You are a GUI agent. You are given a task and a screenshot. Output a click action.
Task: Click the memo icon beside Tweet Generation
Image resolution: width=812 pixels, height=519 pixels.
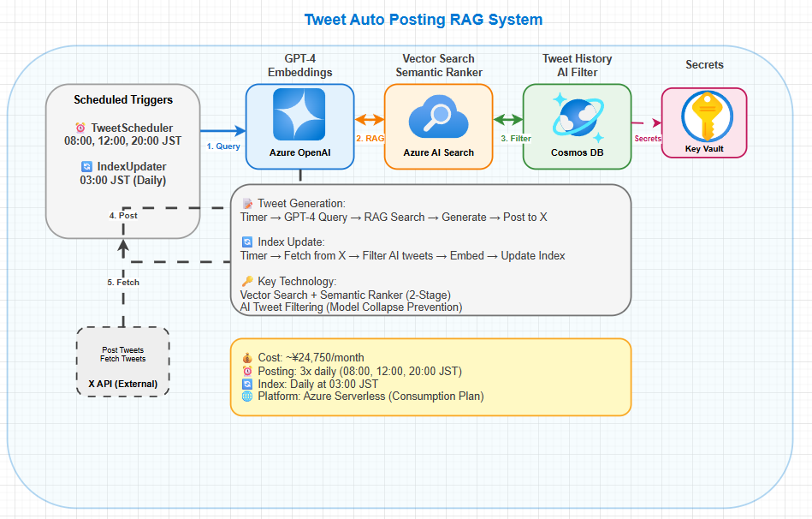pyautogui.click(x=247, y=203)
